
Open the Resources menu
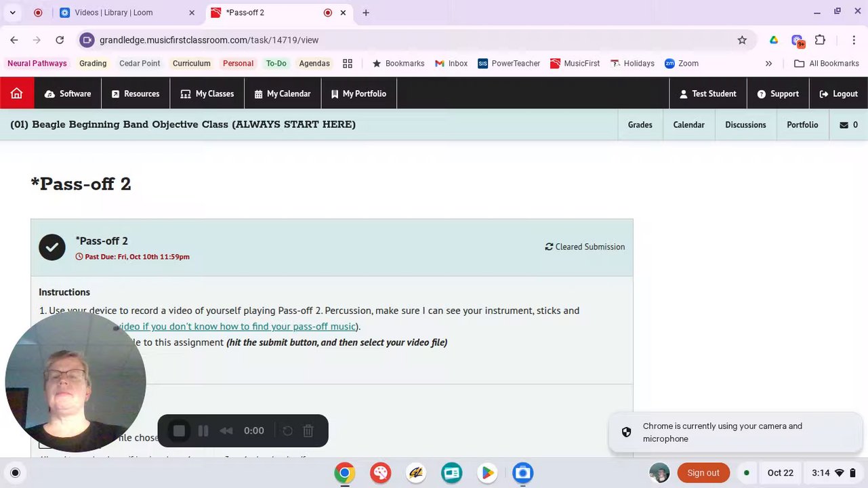(136, 94)
